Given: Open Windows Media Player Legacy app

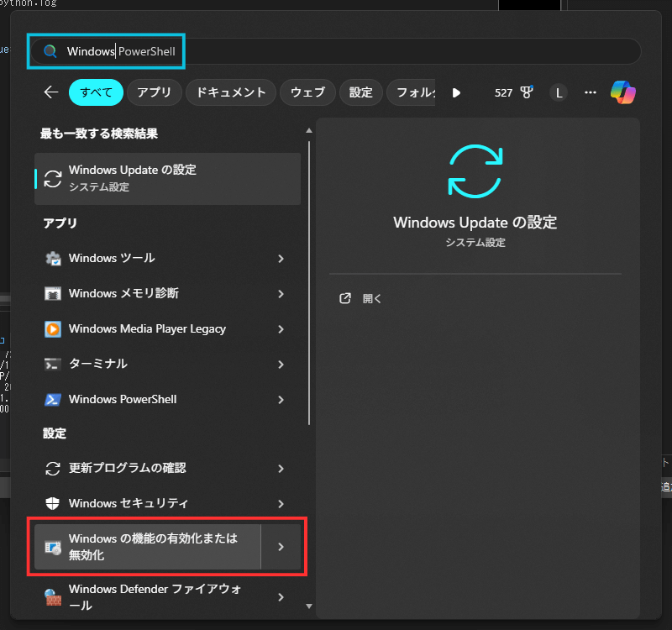Looking at the screenshot, I should click(x=147, y=328).
